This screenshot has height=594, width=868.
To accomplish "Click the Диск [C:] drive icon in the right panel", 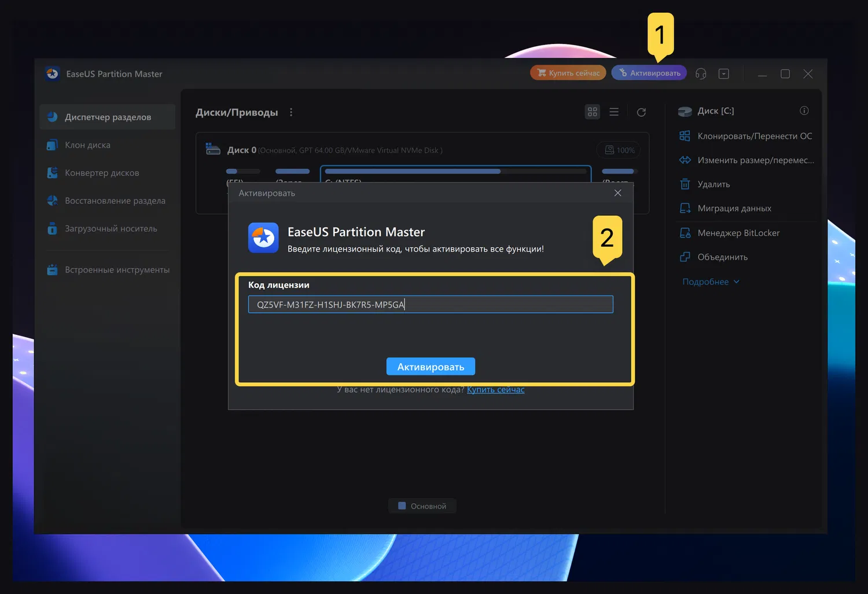I will coord(685,111).
